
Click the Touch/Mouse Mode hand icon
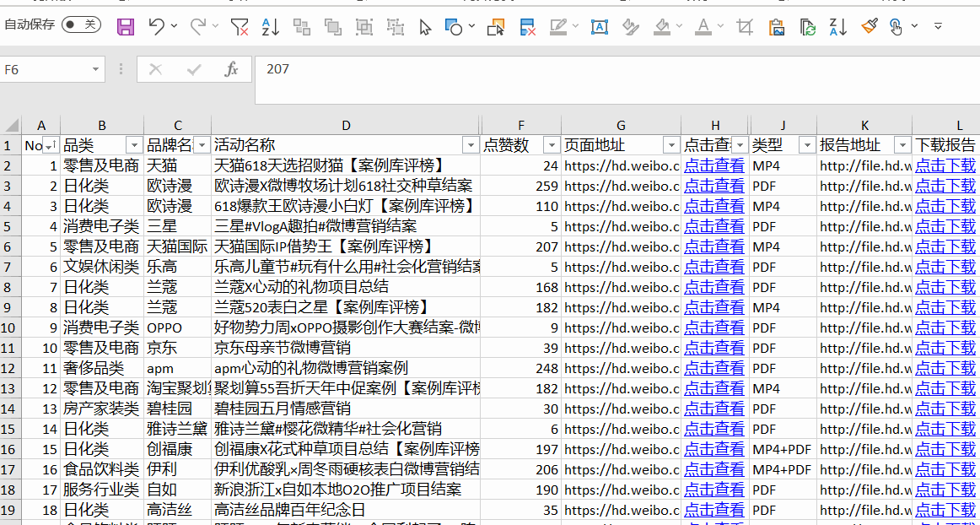click(x=897, y=27)
